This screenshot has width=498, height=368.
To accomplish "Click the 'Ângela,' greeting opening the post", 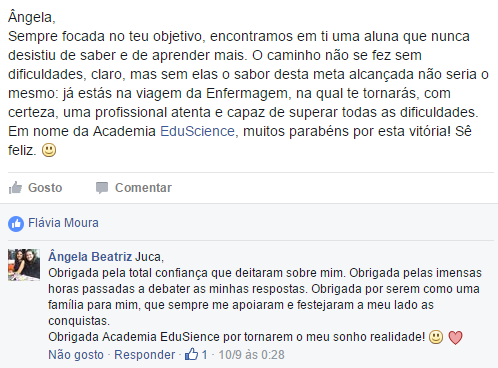I will click(x=32, y=17).
